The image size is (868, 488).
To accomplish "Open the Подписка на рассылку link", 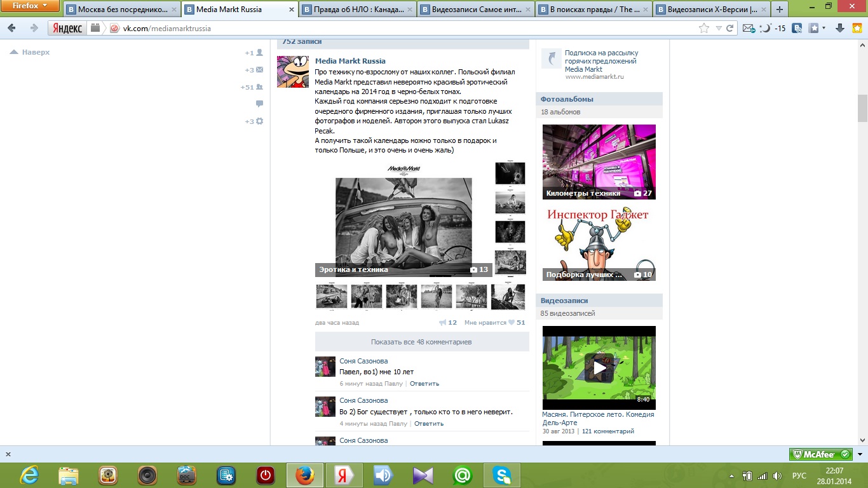I will [601, 61].
